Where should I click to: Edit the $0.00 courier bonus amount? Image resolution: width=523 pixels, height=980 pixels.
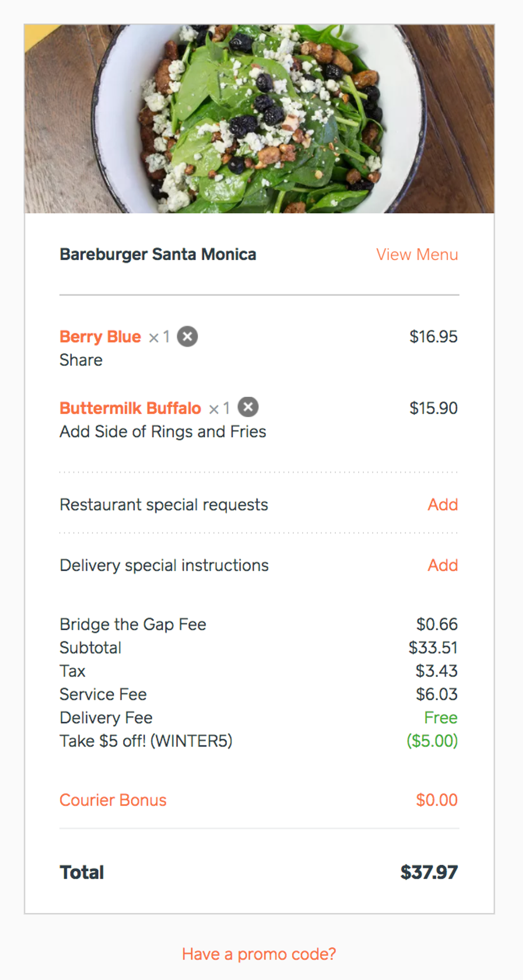click(437, 800)
